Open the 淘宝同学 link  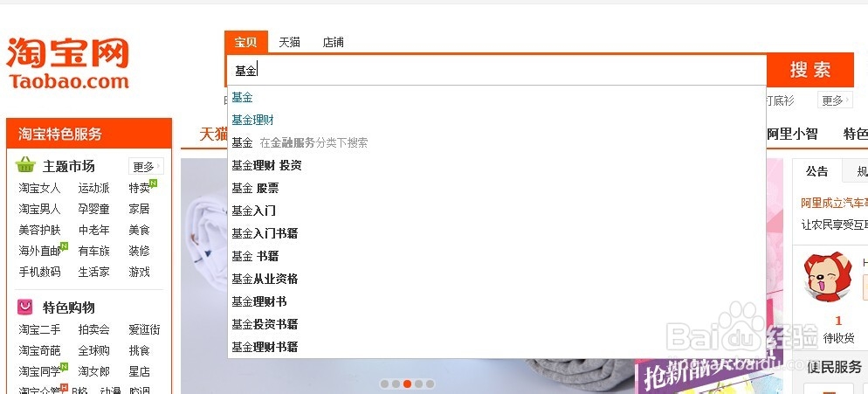39,372
